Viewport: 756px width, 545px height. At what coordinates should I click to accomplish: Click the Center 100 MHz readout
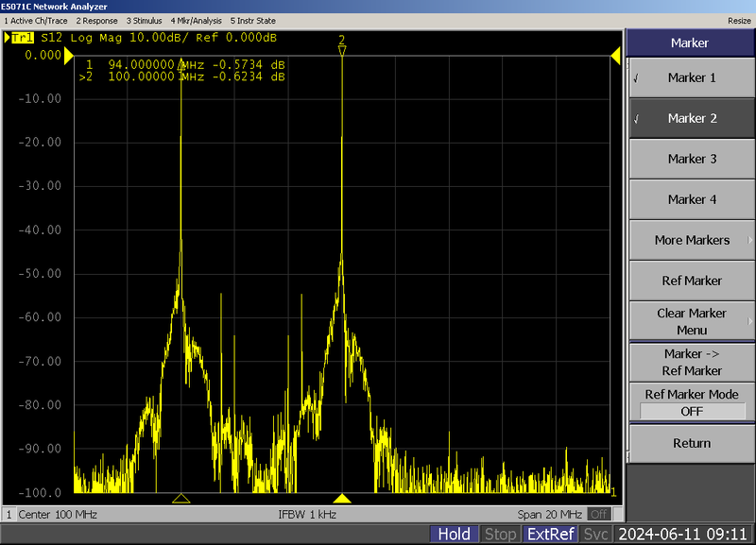tap(59, 515)
